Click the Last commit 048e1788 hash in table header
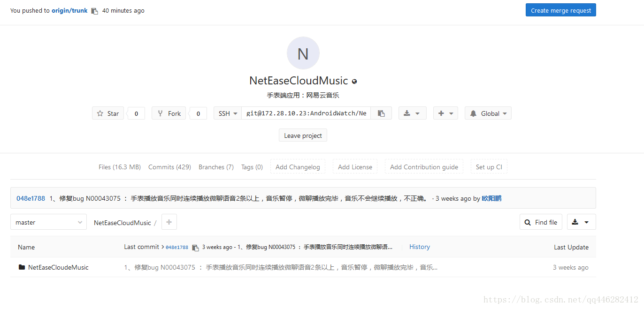This screenshot has height=309, width=644. point(177,247)
